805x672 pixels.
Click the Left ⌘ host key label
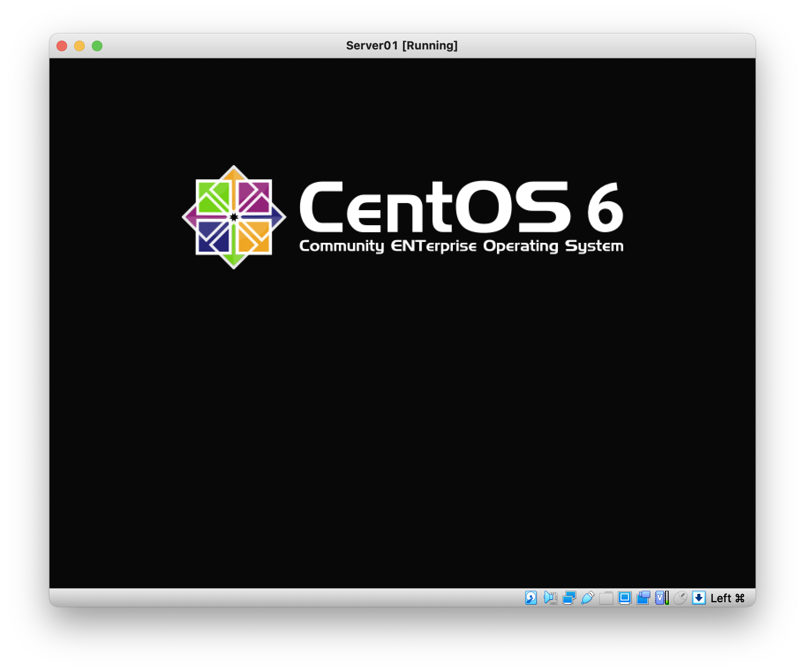point(728,598)
